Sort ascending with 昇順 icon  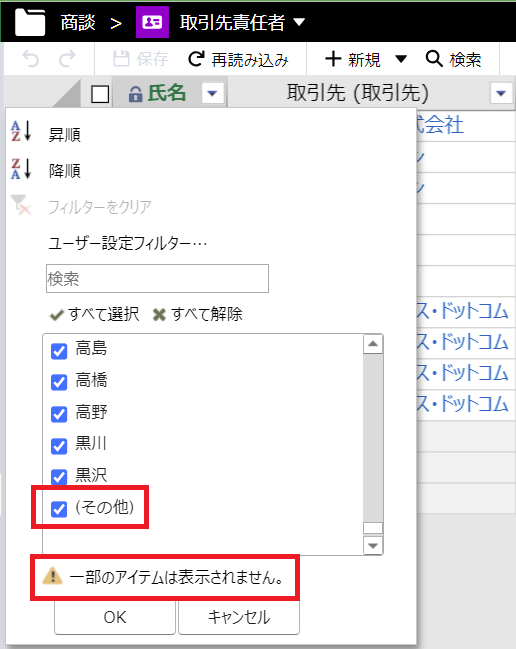pos(21,131)
